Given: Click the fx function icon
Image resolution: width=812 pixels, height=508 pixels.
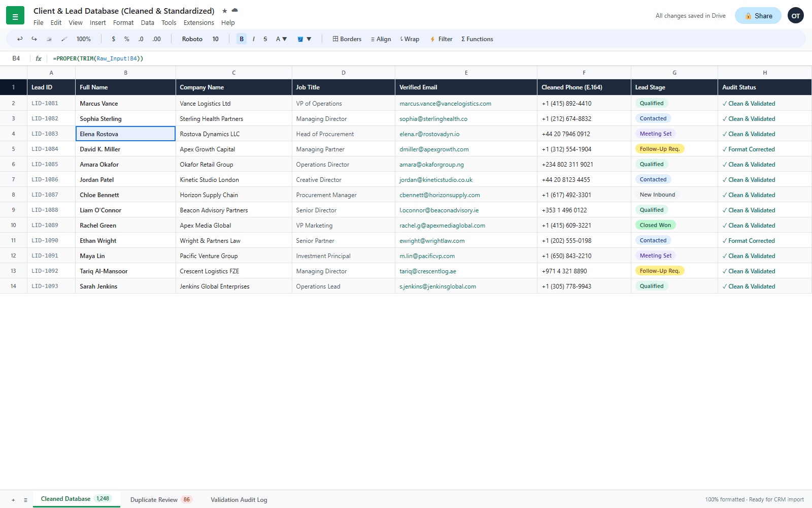Looking at the screenshot, I should click(x=39, y=58).
